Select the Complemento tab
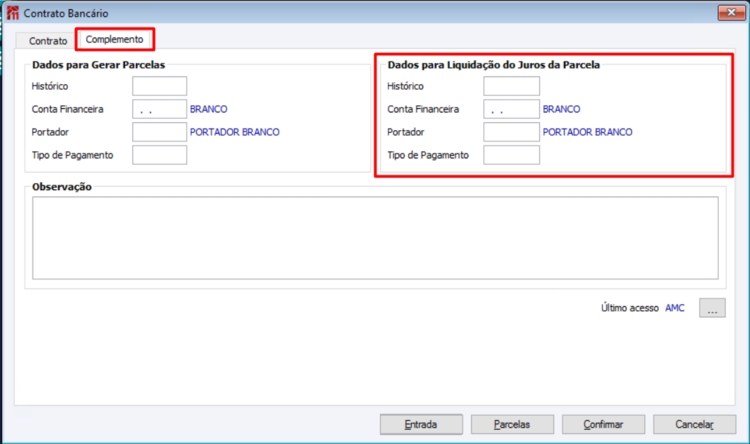This screenshot has width=750, height=444. pos(114,39)
